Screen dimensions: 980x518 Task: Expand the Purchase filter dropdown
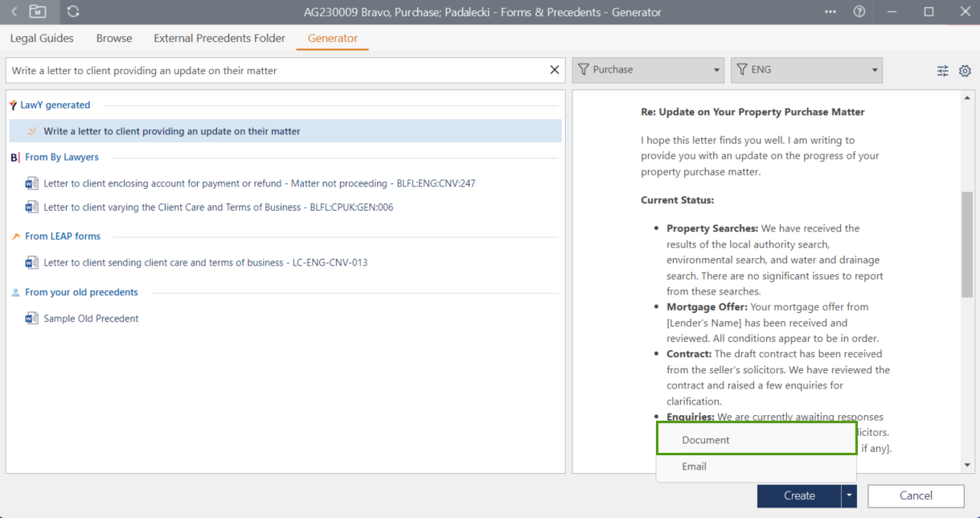pyautogui.click(x=648, y=70)
